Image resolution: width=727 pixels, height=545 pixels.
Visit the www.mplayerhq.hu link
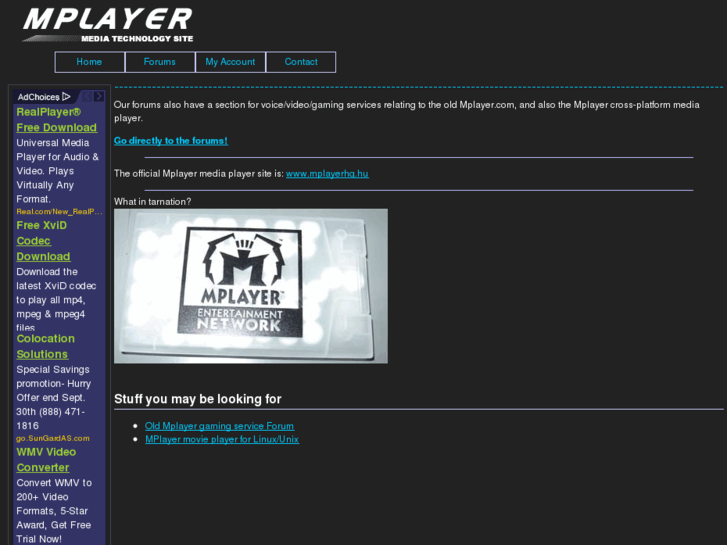327,173
